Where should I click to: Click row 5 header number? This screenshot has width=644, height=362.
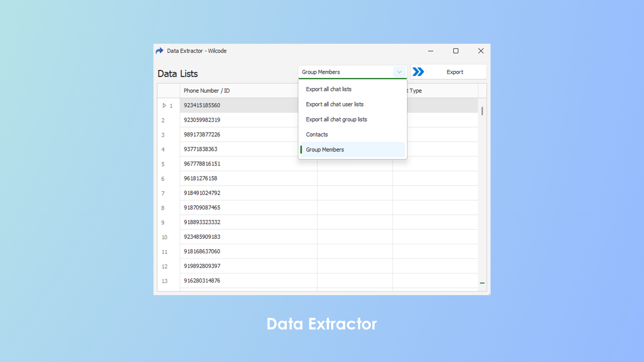(x=163, y=164)
